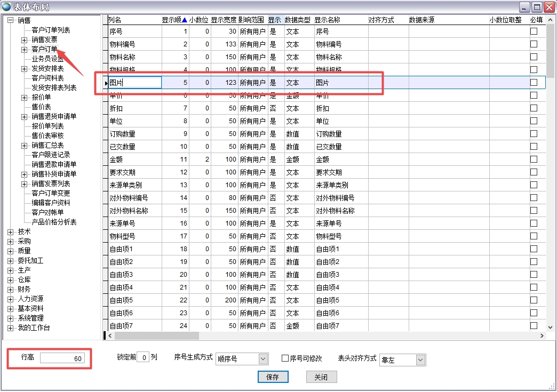Click the globe icon in title bar
The width and height of the screenshot is (557, 392).
pos(6,7)
